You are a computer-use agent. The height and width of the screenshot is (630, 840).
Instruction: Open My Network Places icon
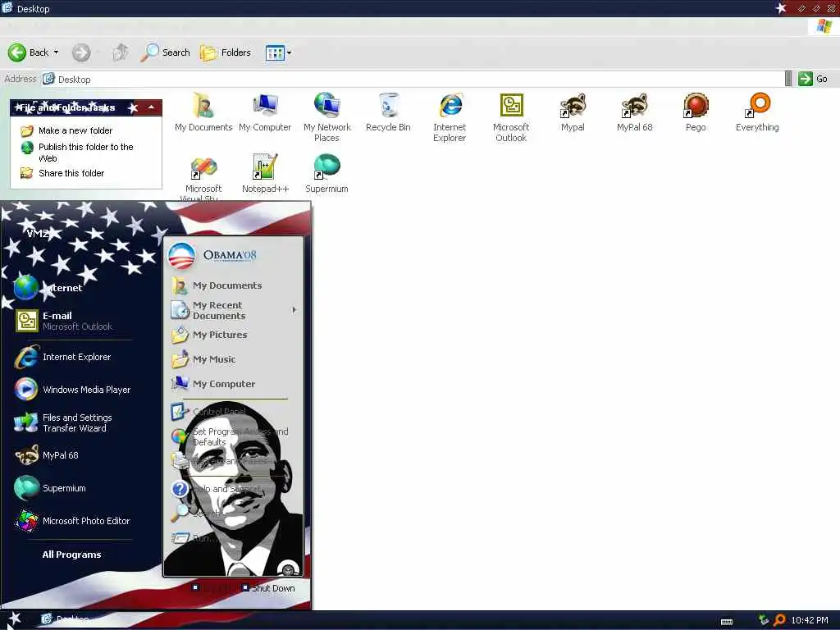(x=326, y=116)
